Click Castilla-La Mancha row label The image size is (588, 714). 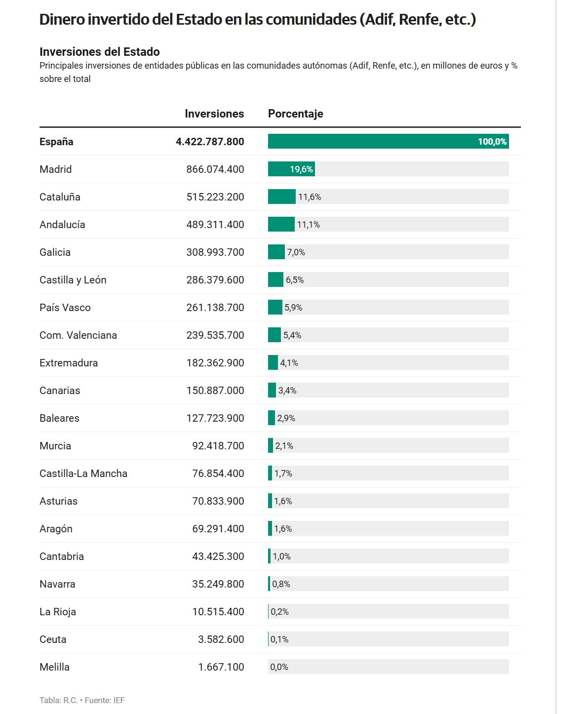83,474
